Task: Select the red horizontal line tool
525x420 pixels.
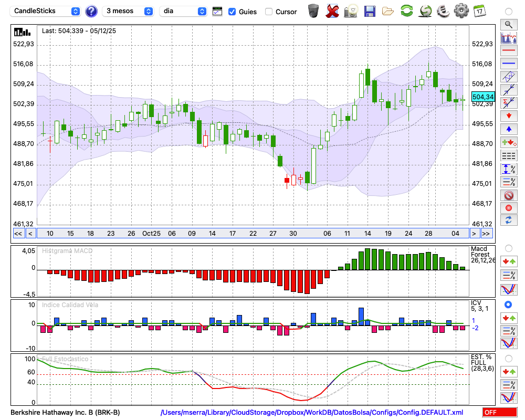Action: coord(508,51)
